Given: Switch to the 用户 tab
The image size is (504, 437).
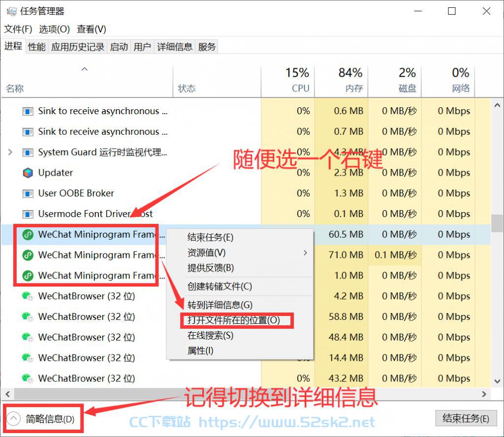Looking at the screenshot, I should tap(142, 47).
